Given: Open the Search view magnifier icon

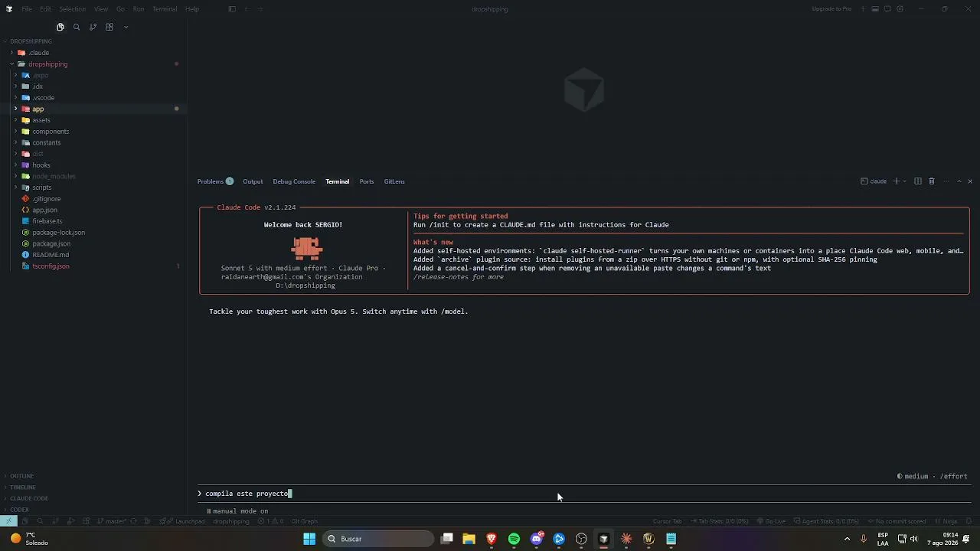Looking at the screenshot, I should point(77,27).
